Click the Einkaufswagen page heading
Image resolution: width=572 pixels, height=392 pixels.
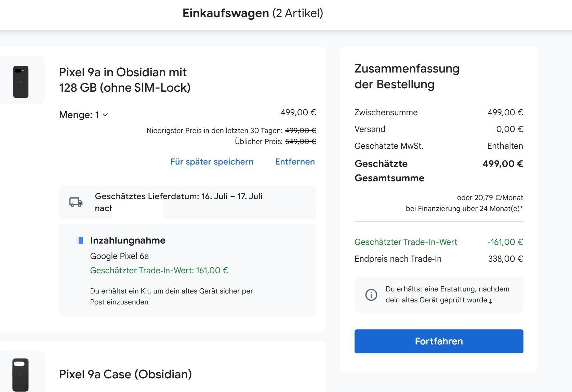pyautogui.click(x=253, y=13)
